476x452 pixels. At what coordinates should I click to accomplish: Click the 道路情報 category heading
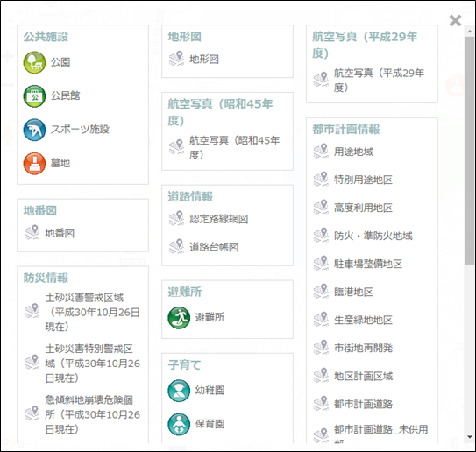click(x=190, y=196)
